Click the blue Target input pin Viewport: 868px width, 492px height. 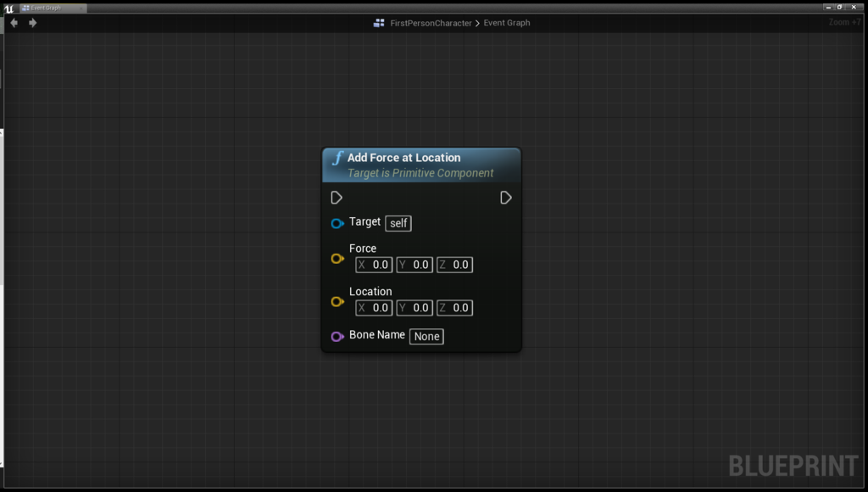[x=337, y=223]
